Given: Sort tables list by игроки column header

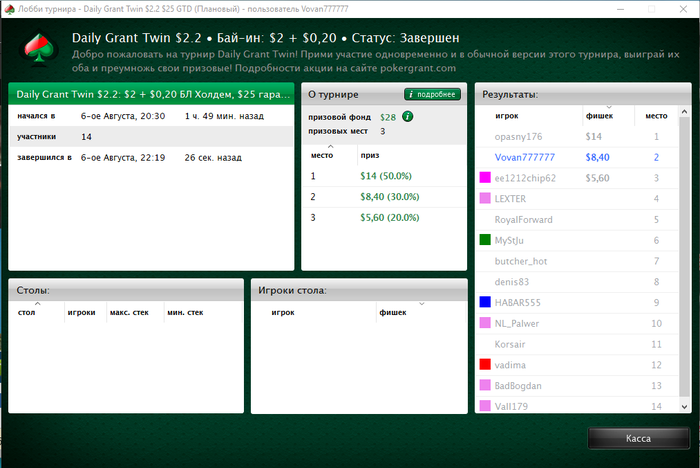Looking at the screenshot, I should 81,312.
